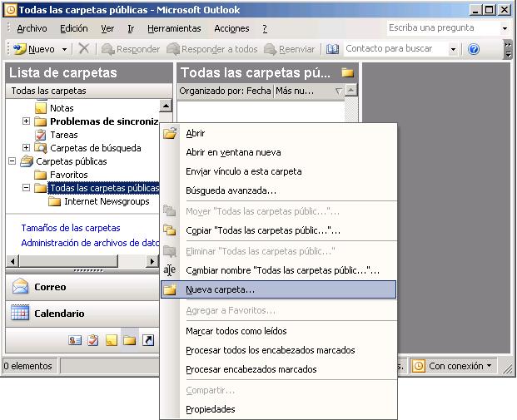Open the ? help menu

(265, 28)
